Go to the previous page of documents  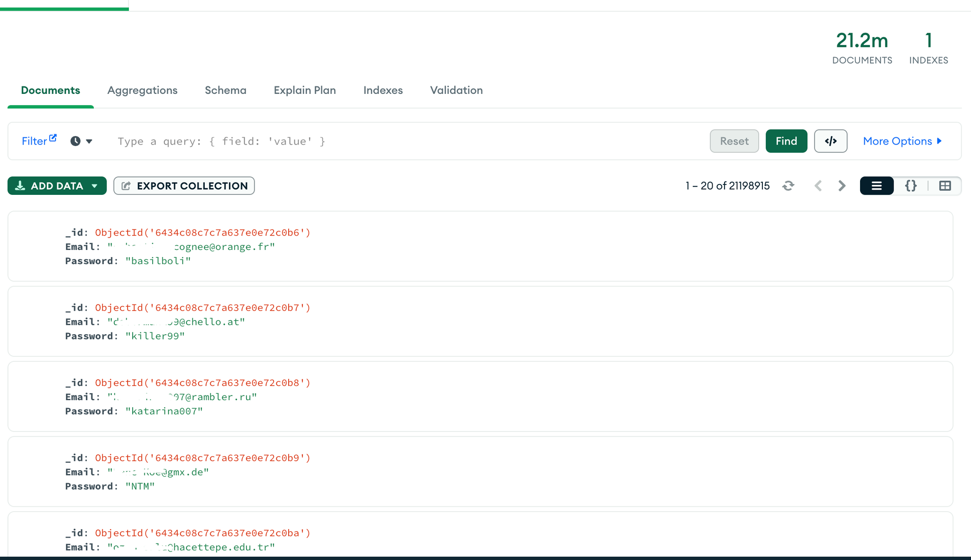click(818, 186)
